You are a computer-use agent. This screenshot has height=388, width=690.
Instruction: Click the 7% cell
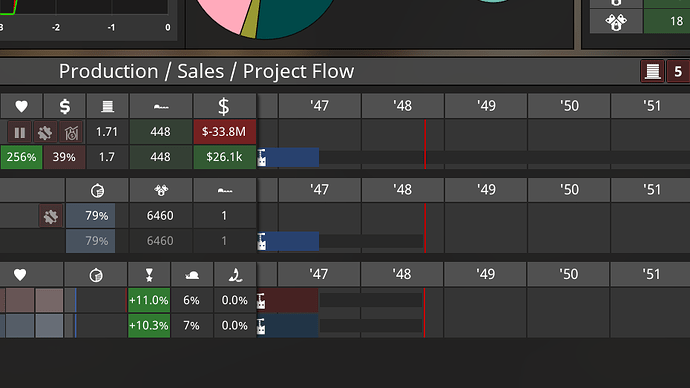coord(192,326)
